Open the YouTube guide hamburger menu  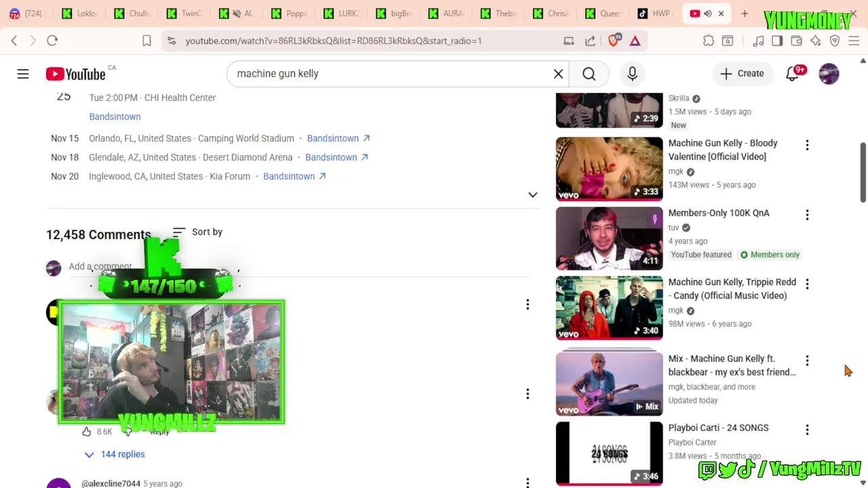pyautogui.click(x=23, y=74)
